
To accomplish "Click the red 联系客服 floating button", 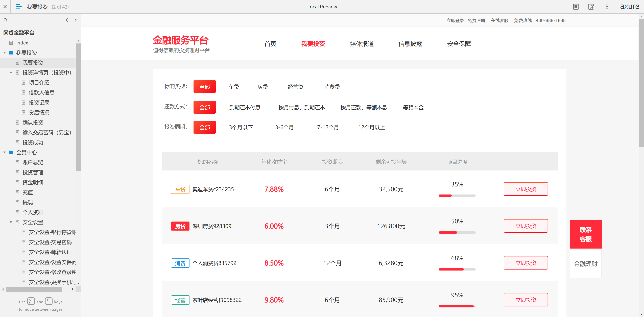I will pos(586,234).
